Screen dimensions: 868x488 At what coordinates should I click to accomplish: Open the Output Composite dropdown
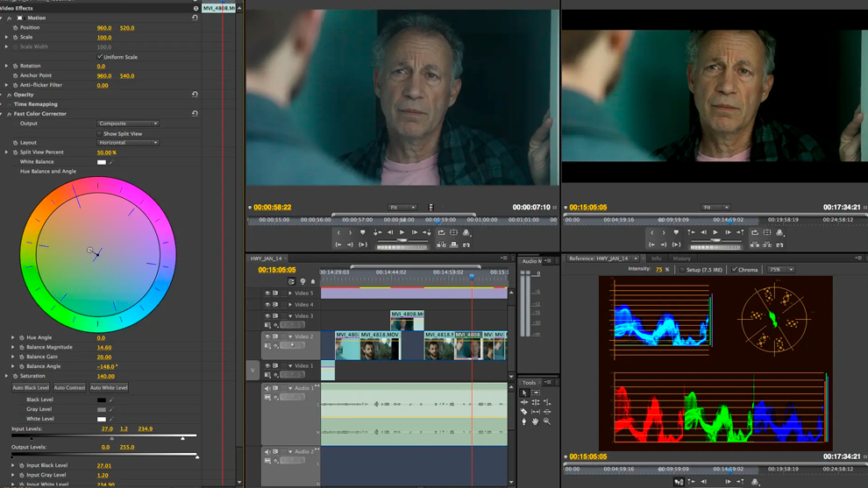(128, 124)
